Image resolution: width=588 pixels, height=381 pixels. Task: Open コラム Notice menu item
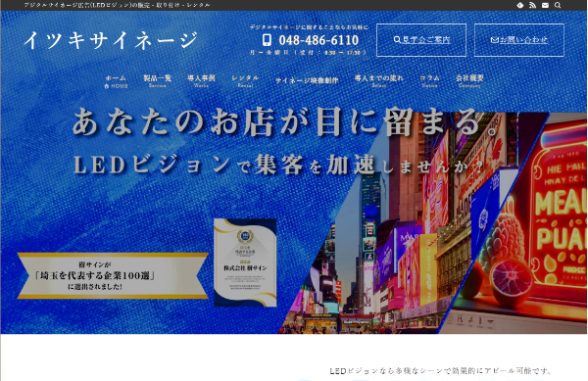pyautogui.click(x=430, y=81)
